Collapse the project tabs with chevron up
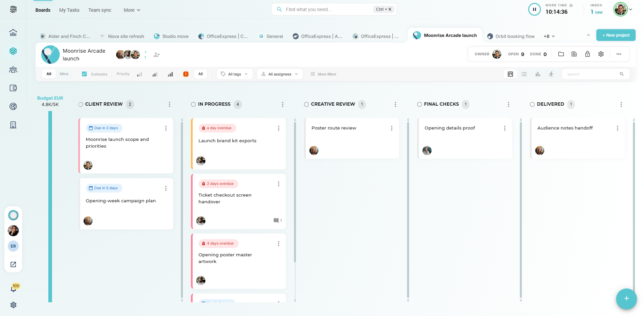Image resolution: width=644 pixels, height=316 pixels. (588, 35)
